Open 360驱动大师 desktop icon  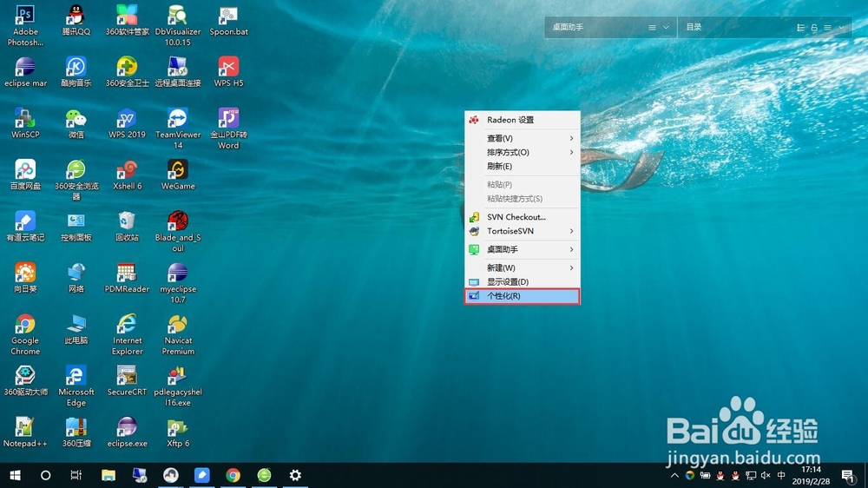(x=25, y=381)
